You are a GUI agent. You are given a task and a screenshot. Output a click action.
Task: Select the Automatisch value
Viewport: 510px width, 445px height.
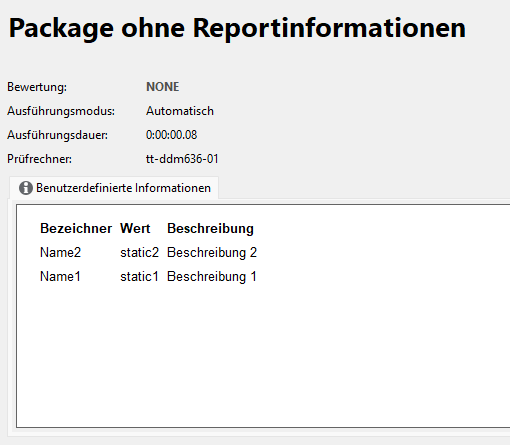(x=180, y=111)
